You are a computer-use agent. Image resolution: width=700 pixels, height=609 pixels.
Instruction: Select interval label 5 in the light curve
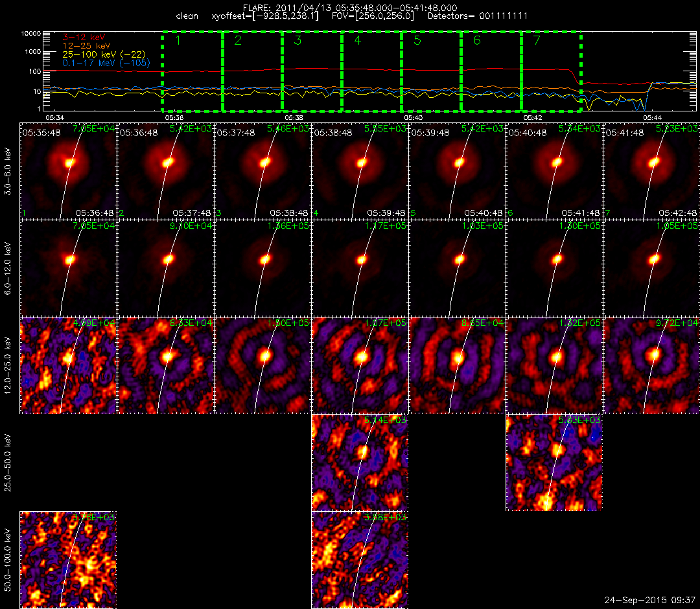417,40
